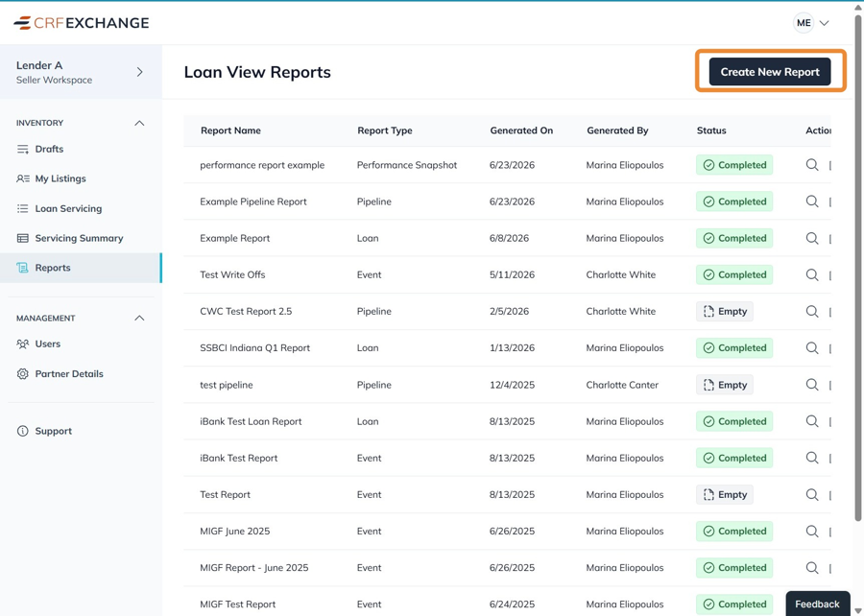Collapse the Inventory section
The width and height of the screenshot is (864, 616).
(x=139, y=123)
